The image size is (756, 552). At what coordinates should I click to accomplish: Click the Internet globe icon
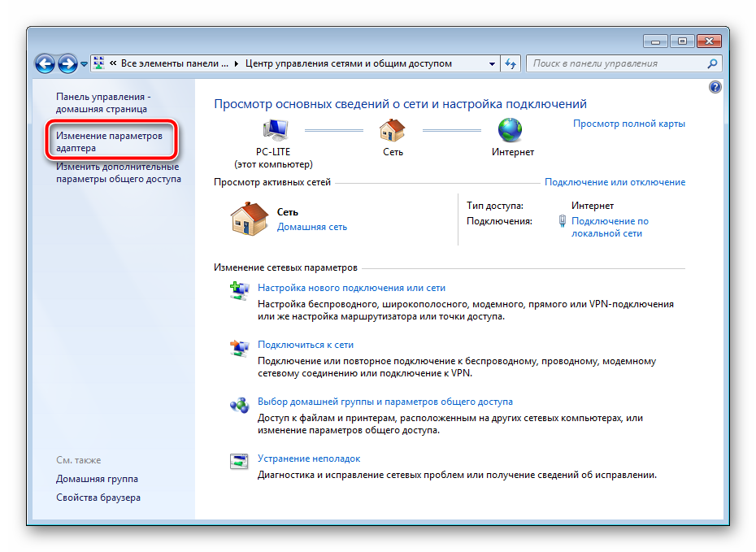pyautogui.click(x=510, y=130)
